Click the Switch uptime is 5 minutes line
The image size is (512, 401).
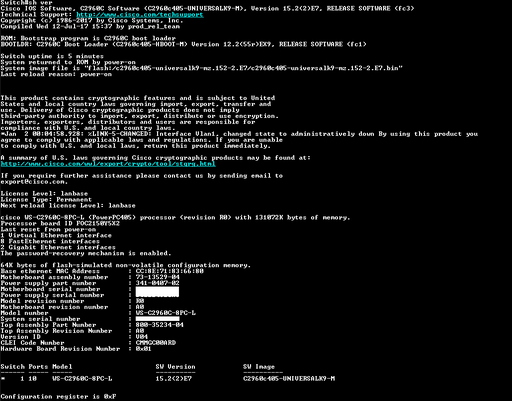tap(52, 56)
